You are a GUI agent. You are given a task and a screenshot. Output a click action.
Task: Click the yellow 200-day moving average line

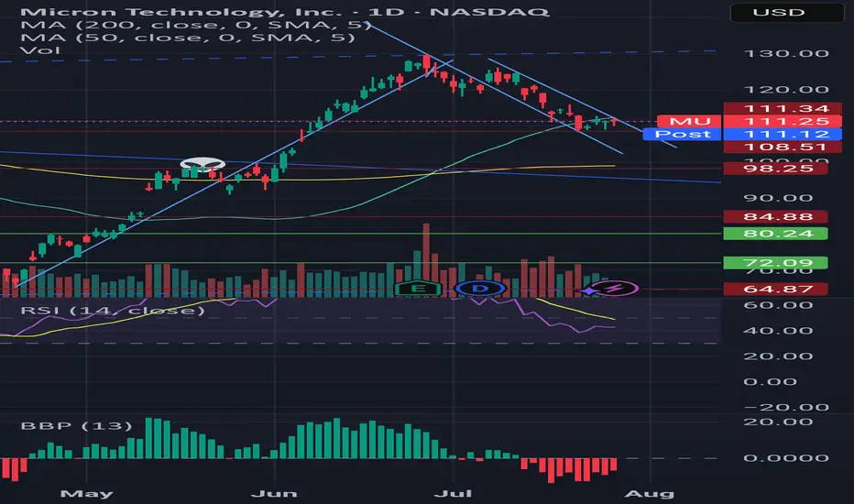click(x=308, y=178)
